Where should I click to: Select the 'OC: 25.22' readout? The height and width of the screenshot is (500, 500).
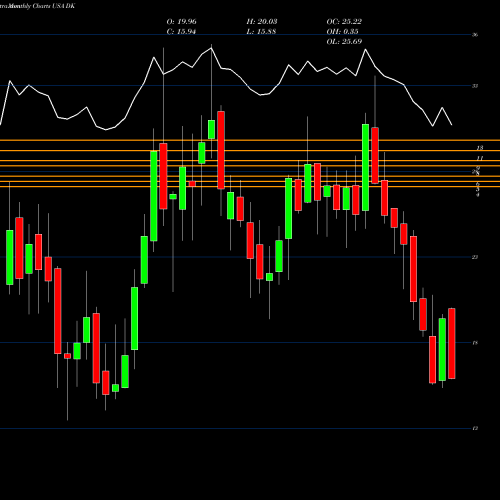coord(344,22)
